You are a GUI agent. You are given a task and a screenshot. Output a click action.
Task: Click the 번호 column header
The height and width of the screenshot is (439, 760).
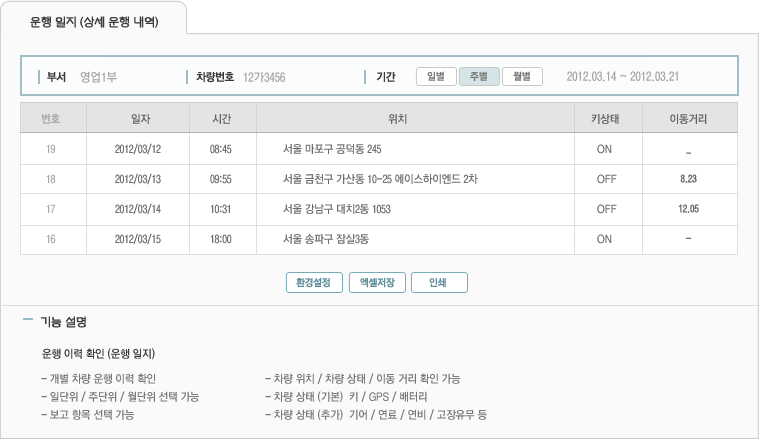point(51,119)
